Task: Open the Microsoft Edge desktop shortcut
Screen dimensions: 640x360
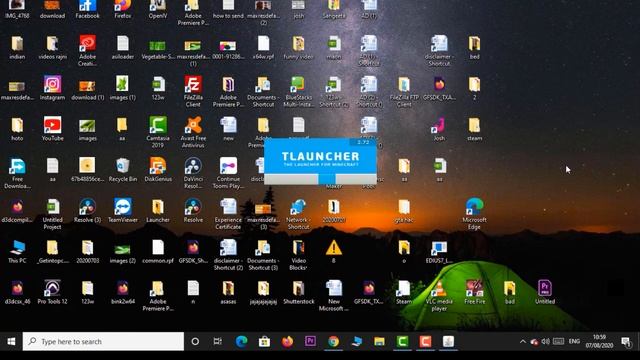Action: (x=474, y=213)
